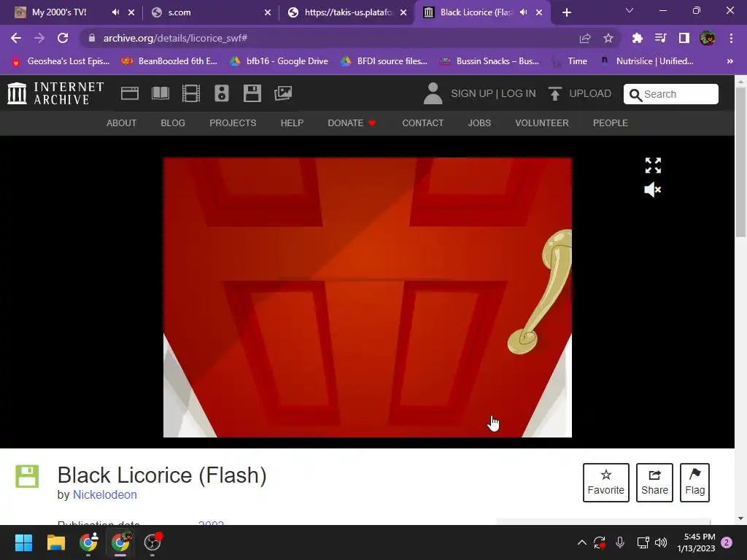The height and width of the screenshot is (560, 747).
Task: Open the VOLUNTEER menu item
Action: [x=542, y=122]
